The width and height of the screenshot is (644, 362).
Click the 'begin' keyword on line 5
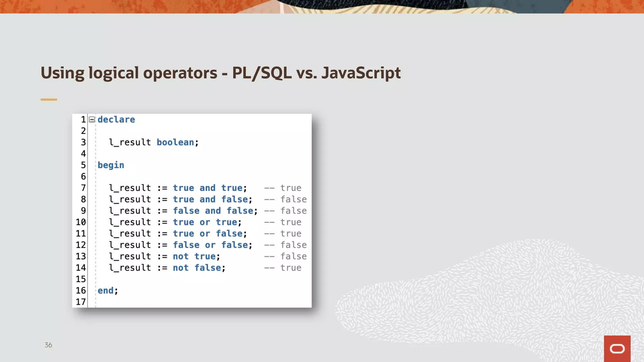111,165
